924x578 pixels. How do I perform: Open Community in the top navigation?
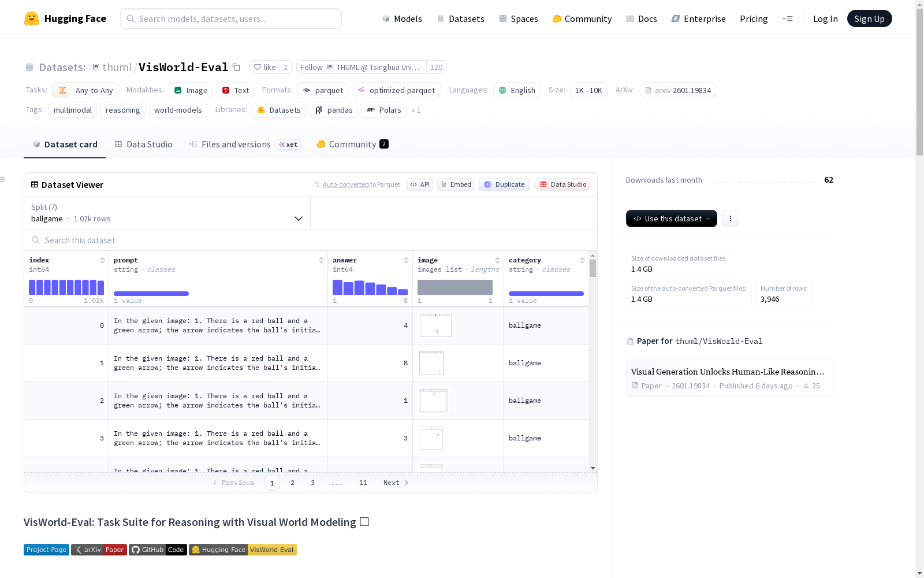(x=582, y=18)
